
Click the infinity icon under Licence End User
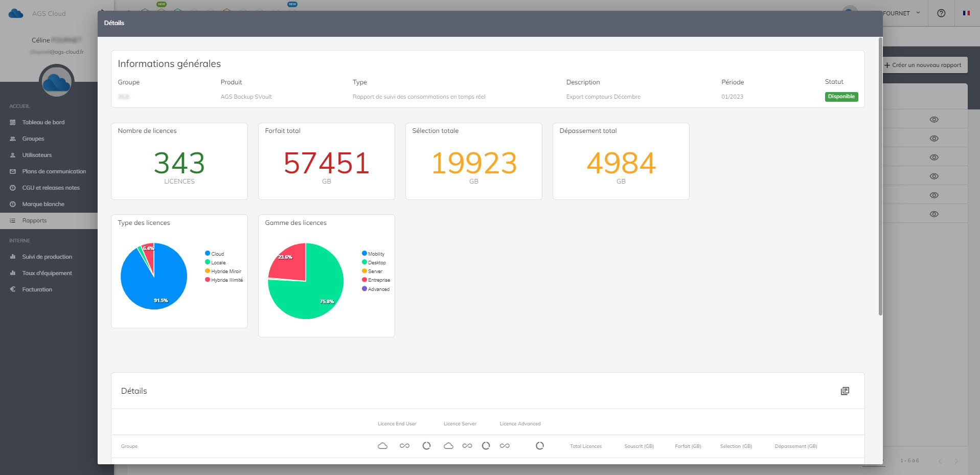[x=404, y=446]
